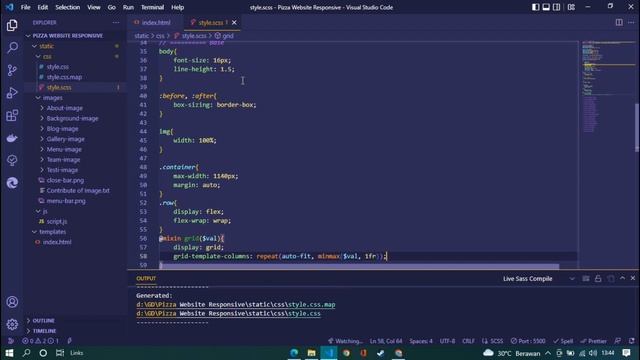Open style.css.map file path link in output
This screenshot has height=360, width=640.
point(236,304)
